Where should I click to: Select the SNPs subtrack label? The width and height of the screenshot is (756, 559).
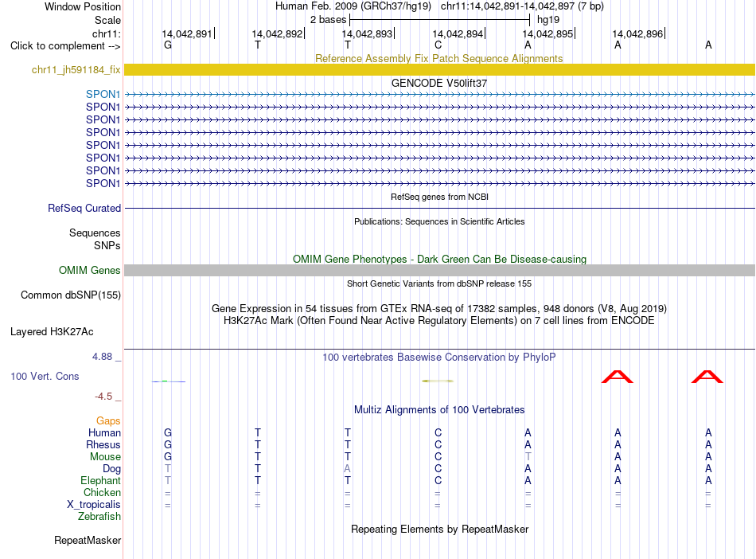coord(107,245)
